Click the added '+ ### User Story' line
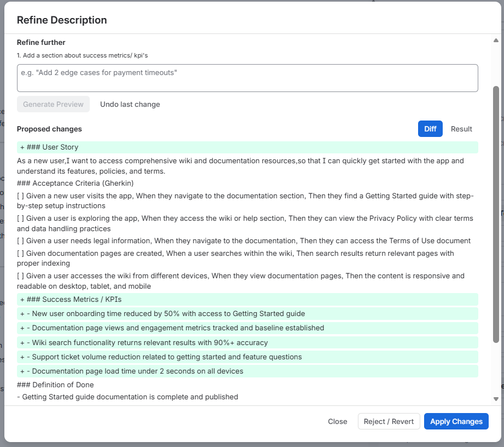The width and height of the screenshot is (504, 447). coord(247,147)
